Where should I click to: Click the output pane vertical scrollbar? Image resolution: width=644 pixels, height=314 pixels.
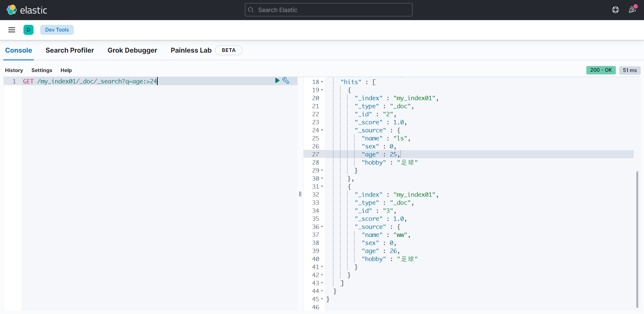coord(637,240)
